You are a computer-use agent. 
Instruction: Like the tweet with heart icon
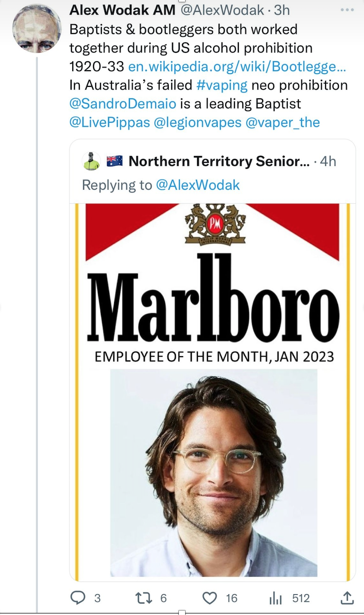209,598
